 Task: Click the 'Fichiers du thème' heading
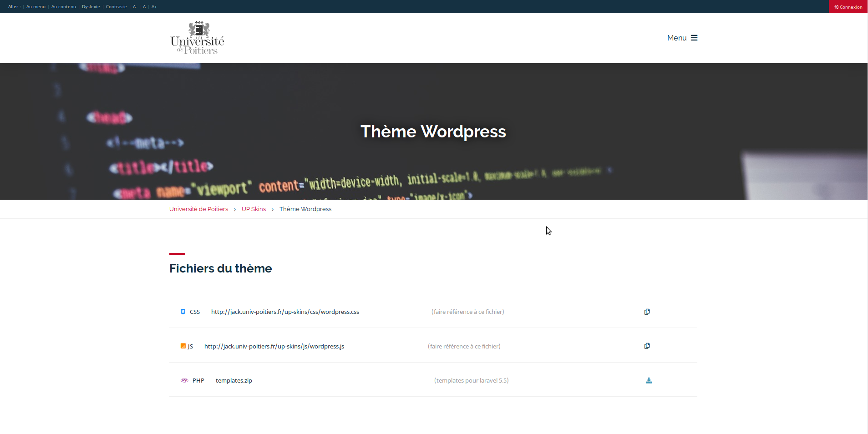(221, 268)
